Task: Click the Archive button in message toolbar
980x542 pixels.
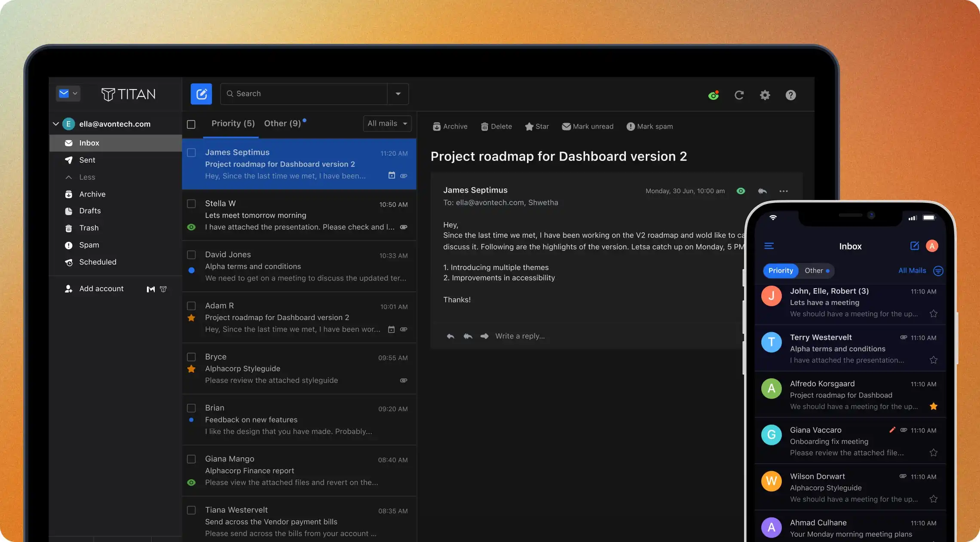Action: [450, 126]
